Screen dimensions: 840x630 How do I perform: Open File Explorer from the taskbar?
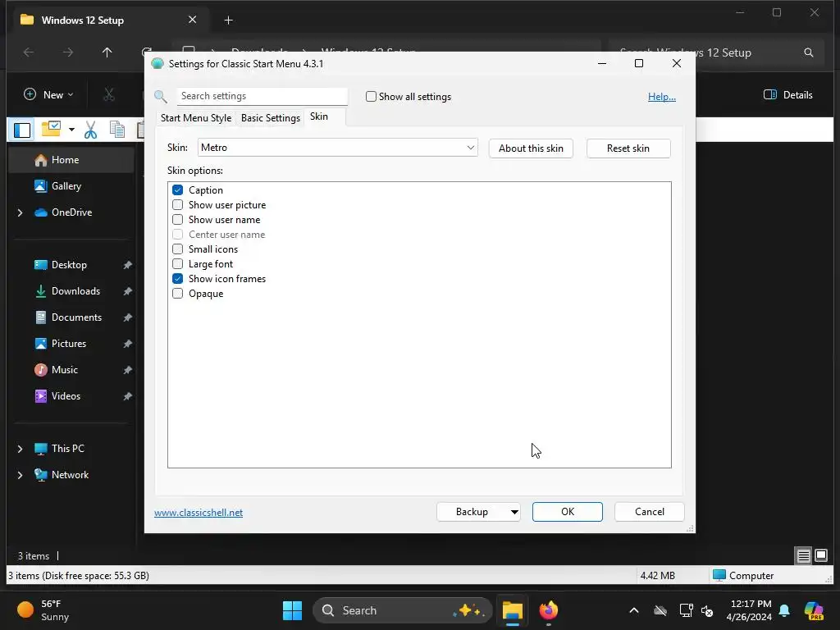point(512,610)
